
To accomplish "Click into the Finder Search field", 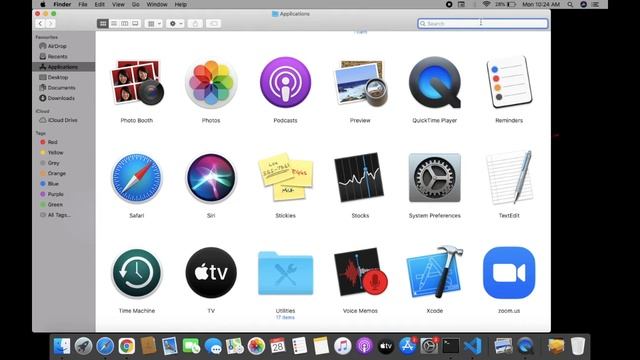I will [x=482, y=24].
